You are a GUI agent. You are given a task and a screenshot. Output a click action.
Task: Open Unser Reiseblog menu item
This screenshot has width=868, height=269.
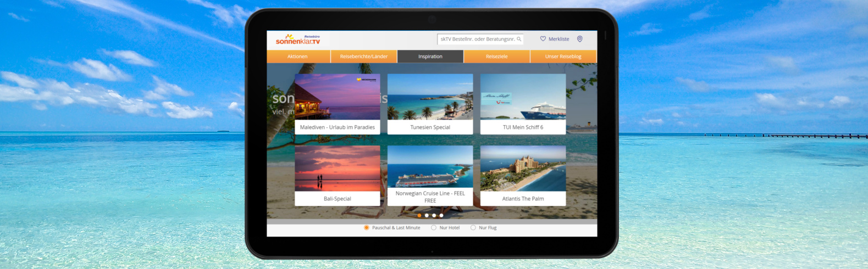tap(563, 57)
